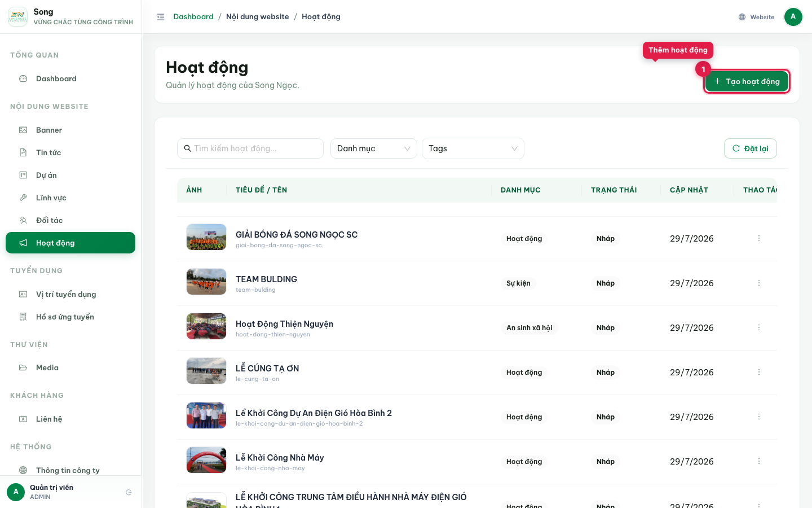Expand the Danh mục filter dropdown
The width and height of the screenshot is (812, 508).
pyautogui.click(x=374, y=148)
